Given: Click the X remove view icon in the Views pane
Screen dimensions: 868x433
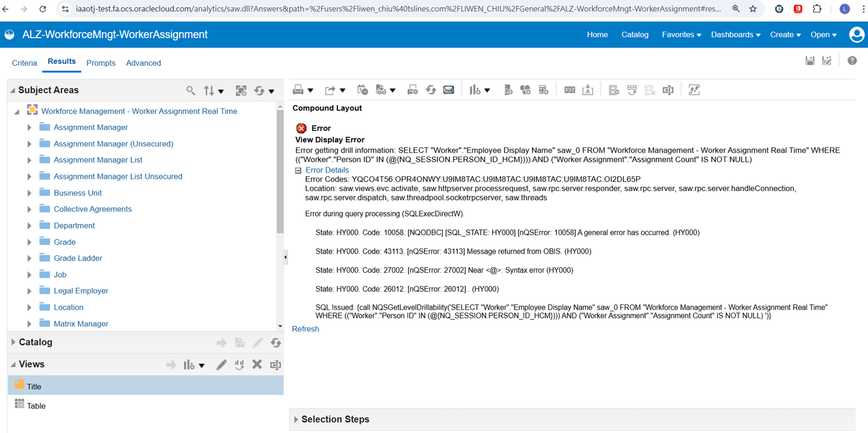Looking at the screenshot, I should [257, 365].
